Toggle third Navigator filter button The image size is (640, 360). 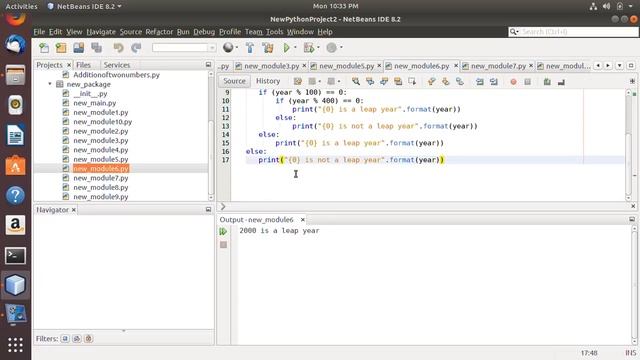pos(89,338)
